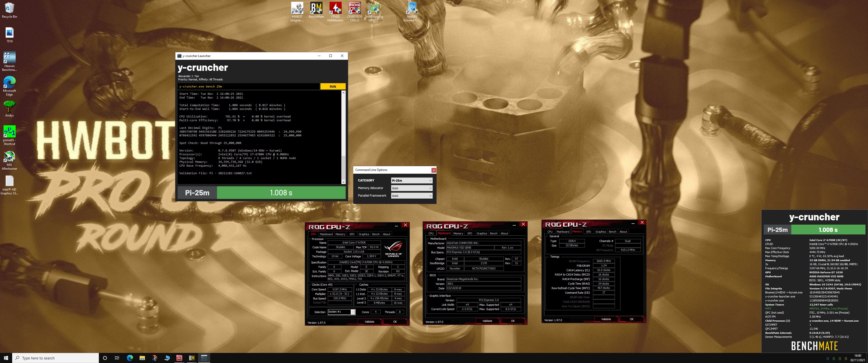Open the BenchMate desktop shortcut
The width and height of the screenshot is (868, 363).
pos(316,10)
